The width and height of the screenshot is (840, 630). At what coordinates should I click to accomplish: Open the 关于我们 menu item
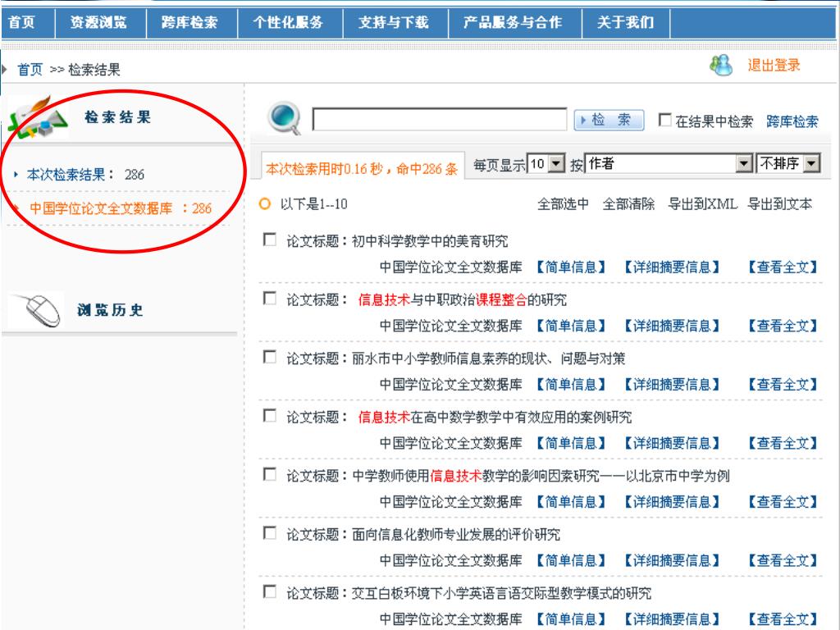coord(625,22)
